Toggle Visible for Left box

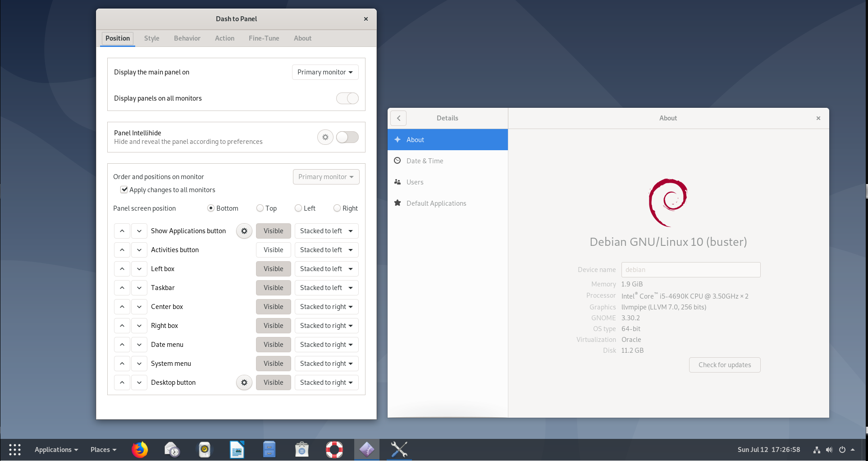tap(274, 269)
